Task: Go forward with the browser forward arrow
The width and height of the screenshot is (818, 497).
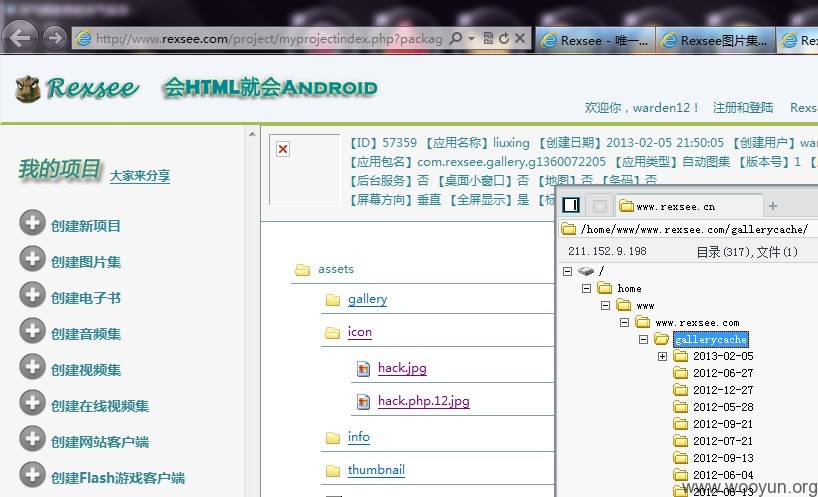Action: tap(55, 38)
